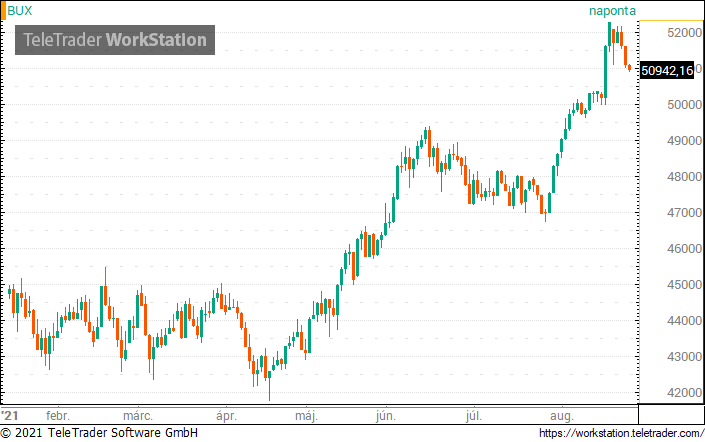The image size is (705, 442).
Task: Click the 50000 price axis label
Action: click(684, 105)
